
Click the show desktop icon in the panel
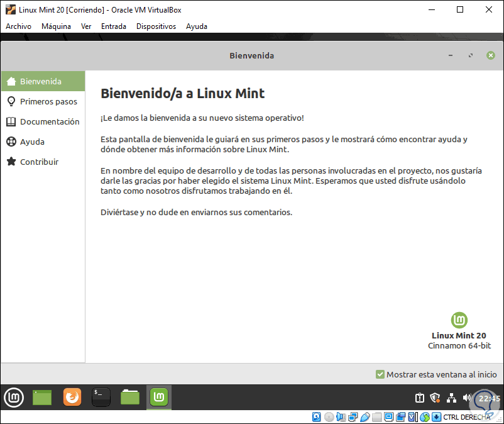pos(41,398)
